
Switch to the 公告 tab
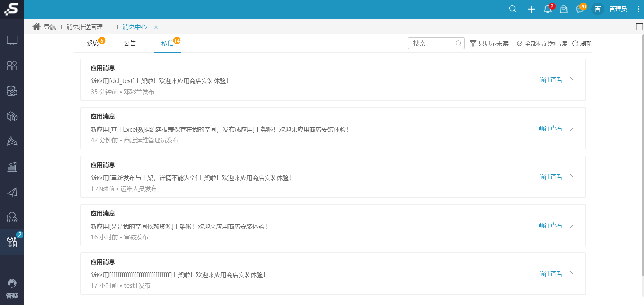[130, 43]
